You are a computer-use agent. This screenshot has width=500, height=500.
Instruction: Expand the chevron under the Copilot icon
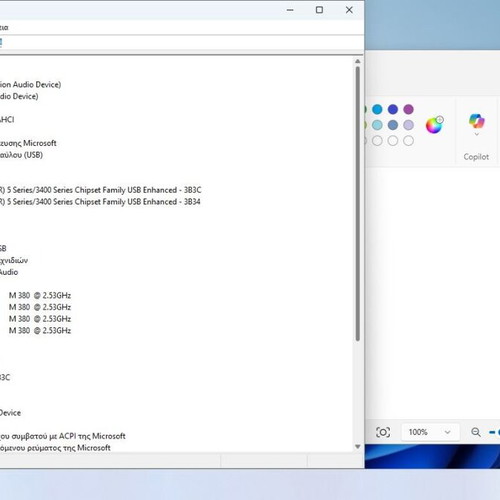click(x=477, y=134)
